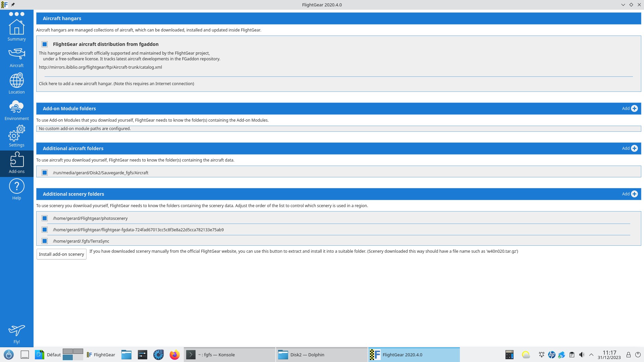Open the clock showing 11:17

click(x=609, y=355)
